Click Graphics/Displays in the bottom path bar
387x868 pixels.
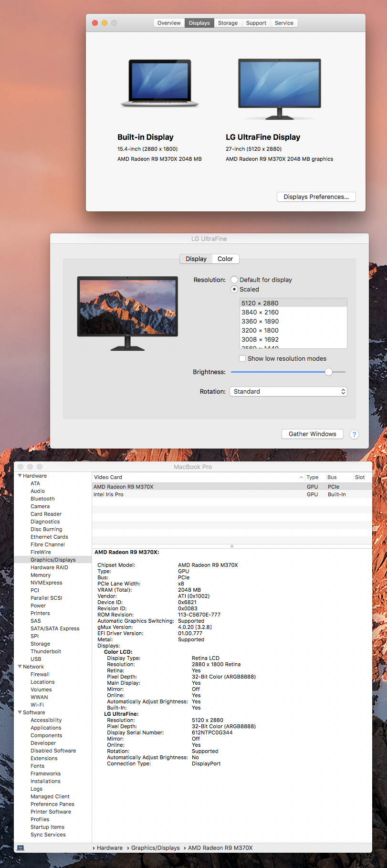coord(156,848)
